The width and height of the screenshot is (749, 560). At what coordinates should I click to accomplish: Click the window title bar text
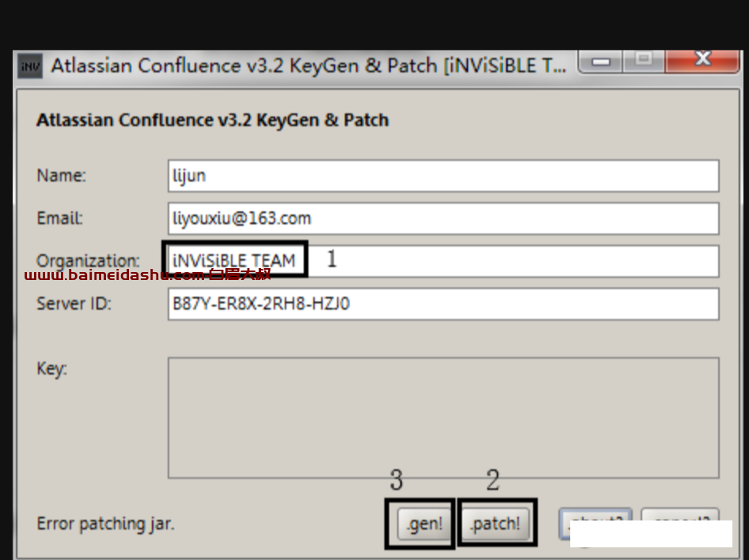[308, 66]
